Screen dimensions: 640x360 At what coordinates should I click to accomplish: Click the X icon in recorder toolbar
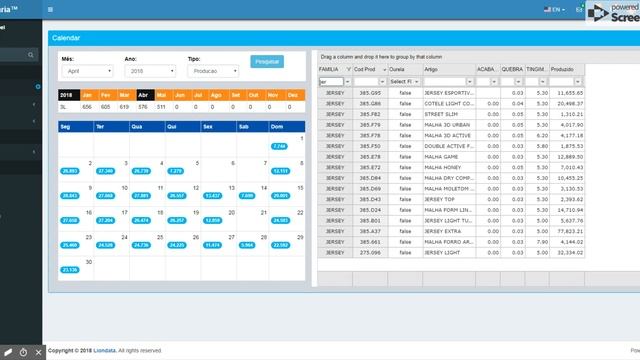(38, 352)
